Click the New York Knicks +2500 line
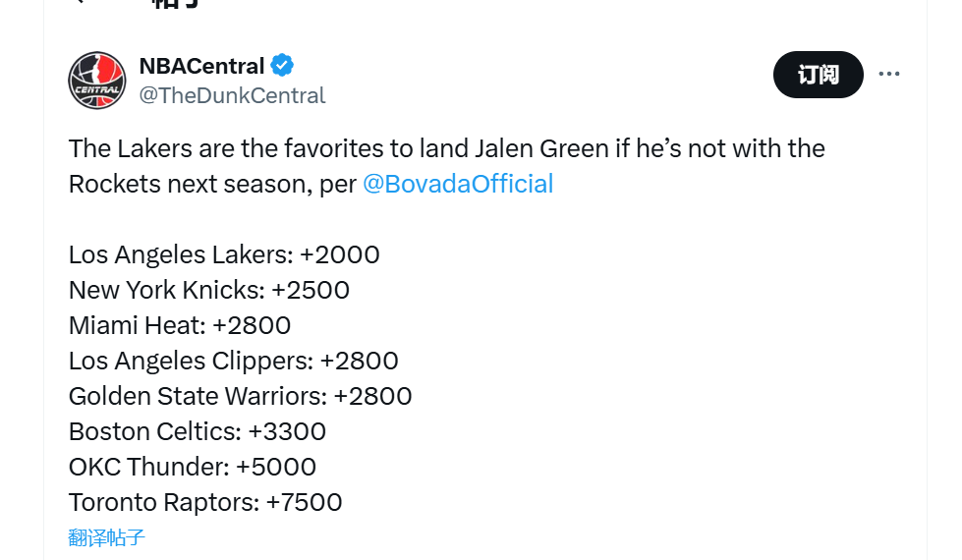 209,290
